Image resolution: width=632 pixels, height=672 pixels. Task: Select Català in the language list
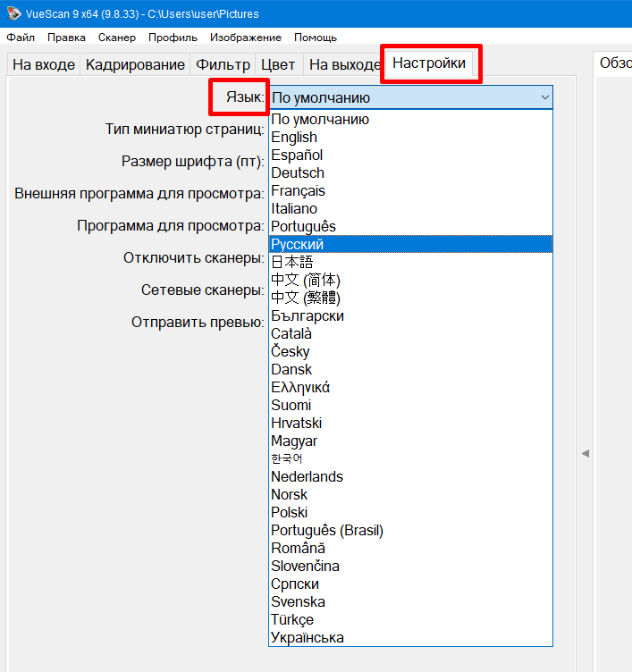(x=410, y=334)
